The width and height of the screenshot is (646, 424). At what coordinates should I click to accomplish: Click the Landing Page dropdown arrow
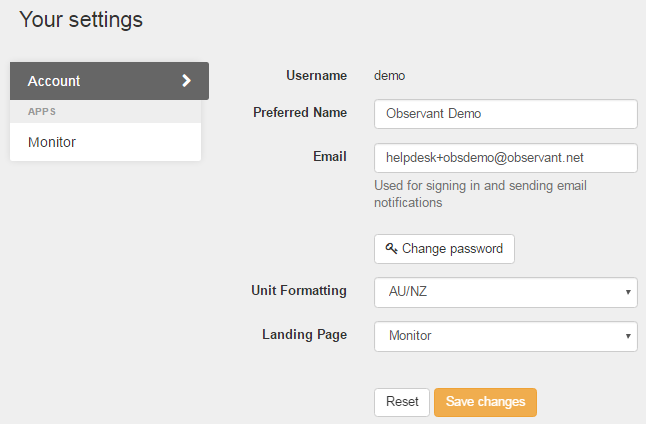point(628,336)
